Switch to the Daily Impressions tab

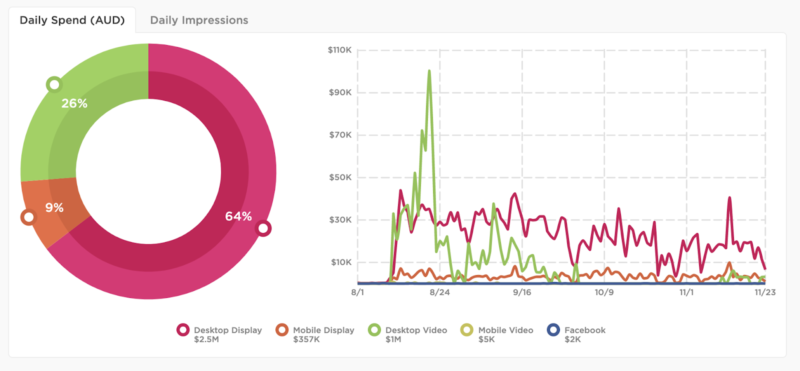pos(199,20)
